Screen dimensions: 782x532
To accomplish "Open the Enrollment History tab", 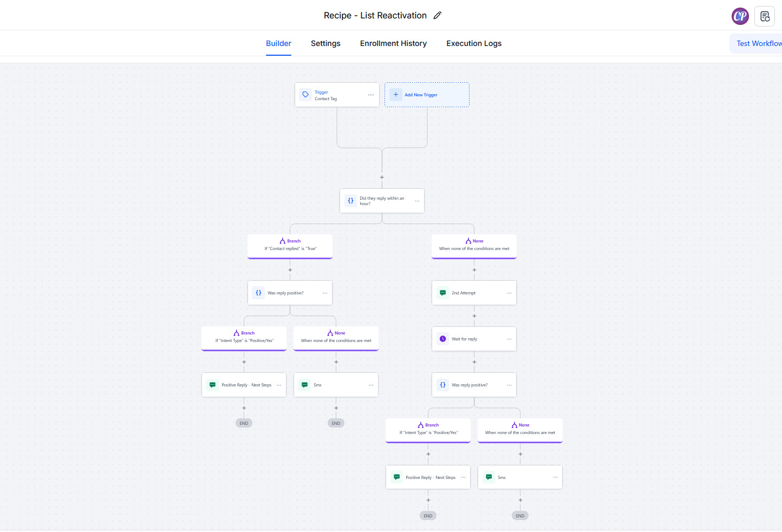I will coord(393,43).
